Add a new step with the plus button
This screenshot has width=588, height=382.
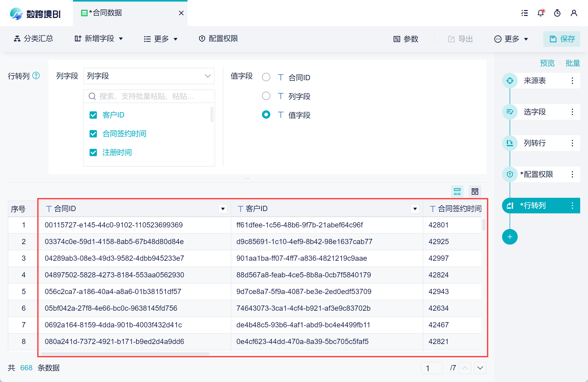tap(510, 237)
